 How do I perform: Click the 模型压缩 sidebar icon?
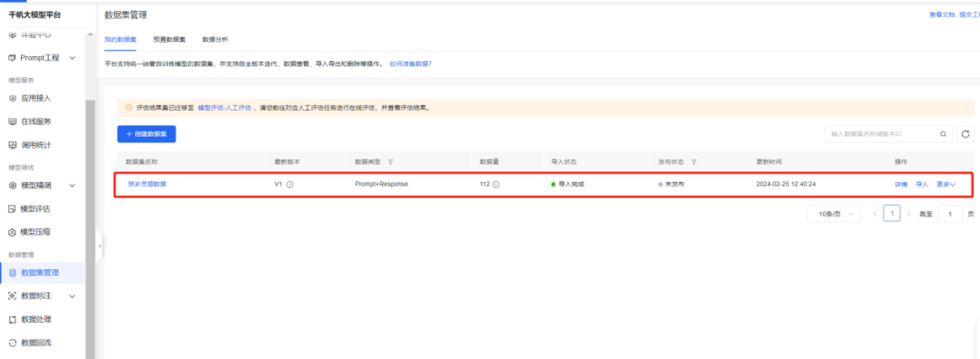[x=12, y=232]
